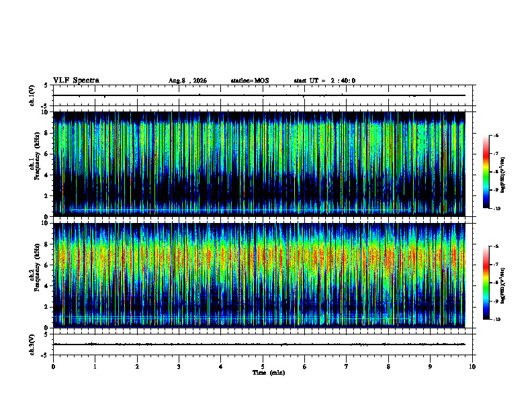This screenshot has height=411, width=532.
Task: Click the "-10" label on ch.2 color bar
Action: click(496, 320)
